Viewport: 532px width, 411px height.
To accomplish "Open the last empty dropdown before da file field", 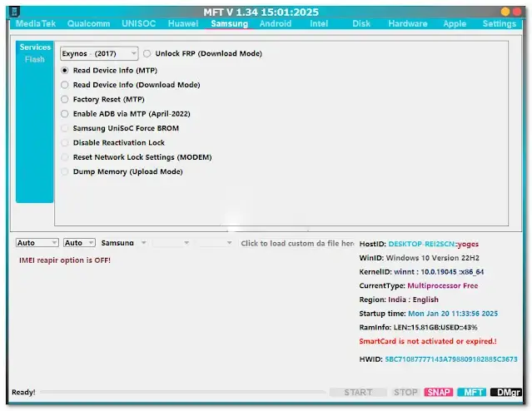I will [216, 243].
